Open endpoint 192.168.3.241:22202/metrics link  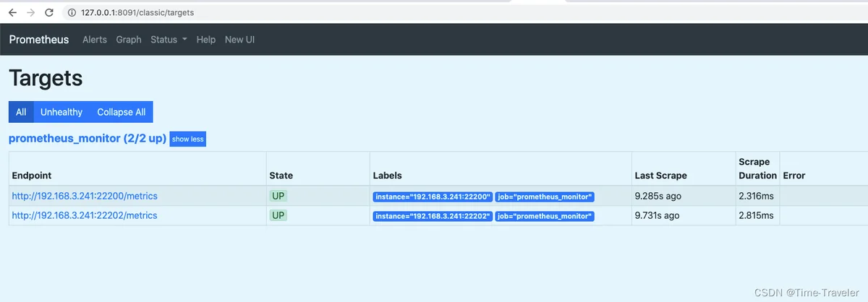click(85, 215)
